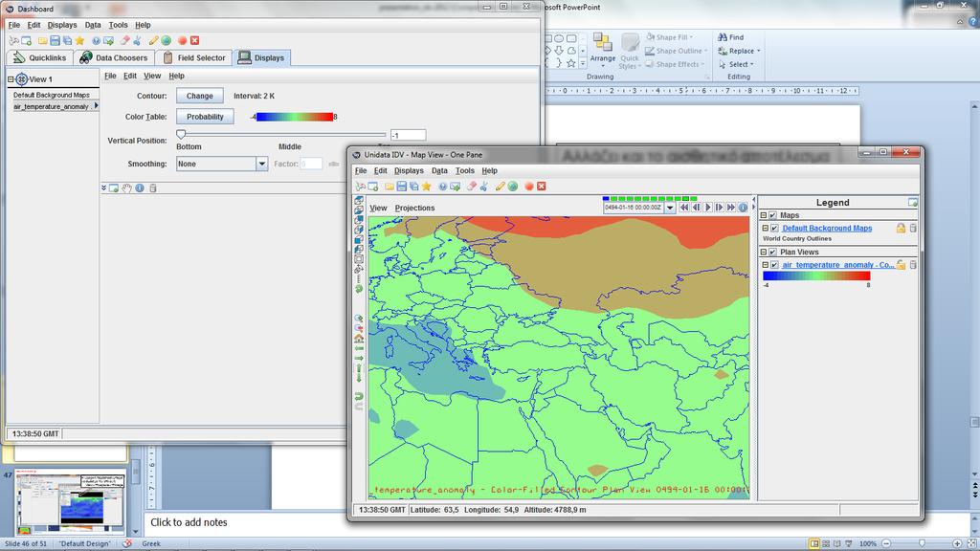Viewport: 980px width, 551px height.
Task: Open the Tools menu in Dashboard window
Action: click(x=118, y=25)
